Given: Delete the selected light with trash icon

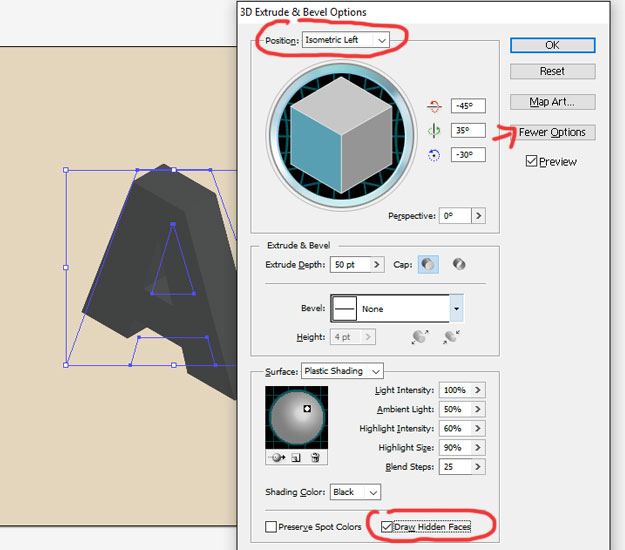Looking at the screenshot, I should click(315, 457).
